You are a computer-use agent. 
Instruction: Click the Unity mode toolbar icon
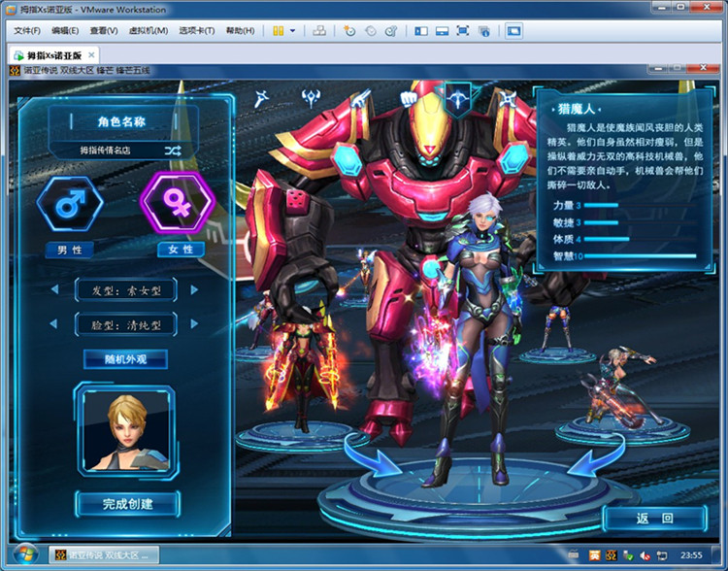[483, 31]
